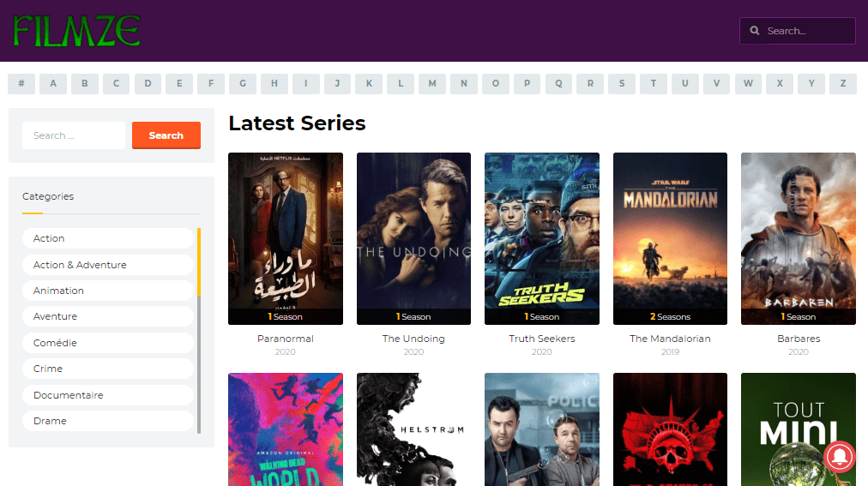This screenshot has width=868, height=486.
Task: Filter series by letter E
Action: pyautogui.click(x=179, y=83)
